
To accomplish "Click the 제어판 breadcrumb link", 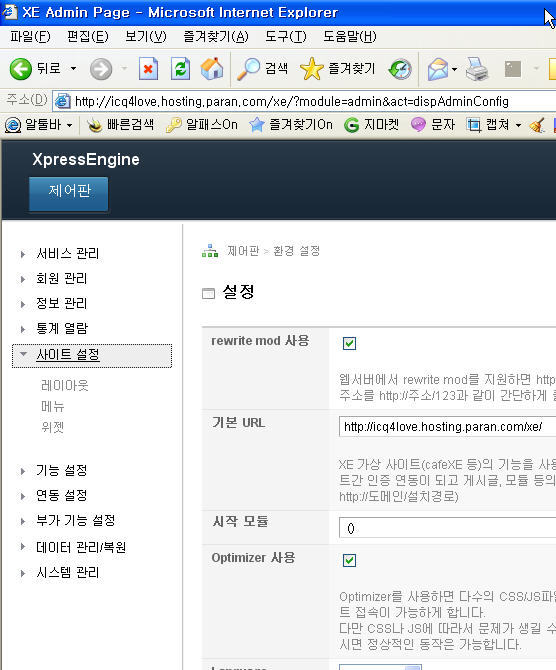I will coord(243,251).
